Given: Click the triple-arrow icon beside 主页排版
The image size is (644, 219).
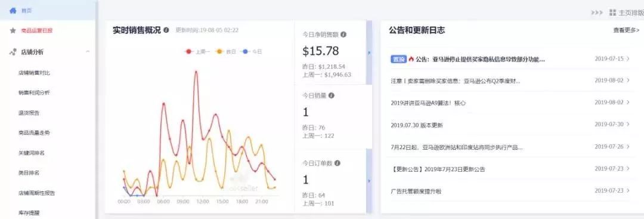Looking at the screenshot, I should pos(597,13).
